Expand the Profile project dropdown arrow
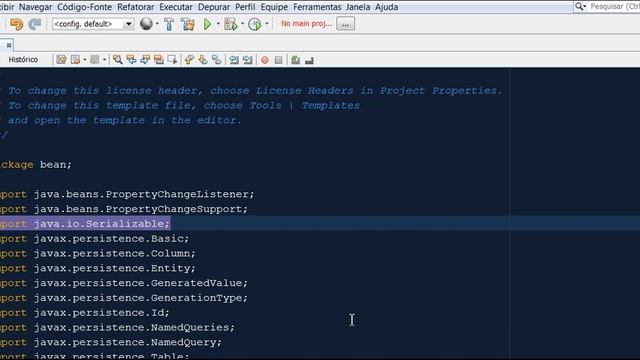640x360 pixels. (x=267, y=24)
